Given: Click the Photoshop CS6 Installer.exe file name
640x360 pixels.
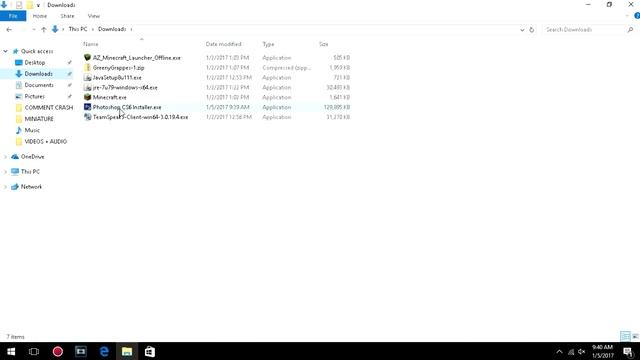Looking at the screenshot, I should coord(127,107).
